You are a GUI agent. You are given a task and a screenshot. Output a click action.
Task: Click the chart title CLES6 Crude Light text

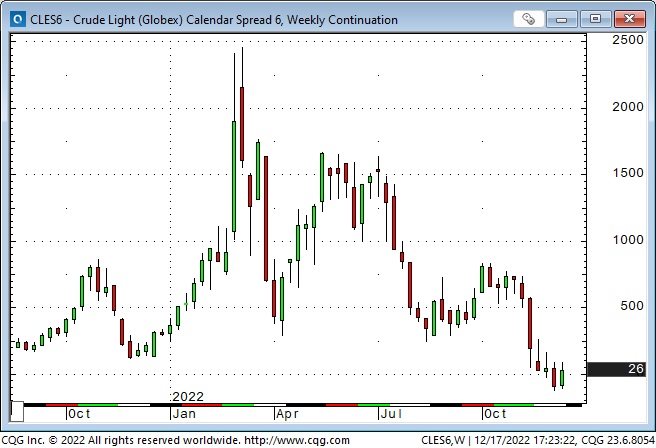(213, 20)
